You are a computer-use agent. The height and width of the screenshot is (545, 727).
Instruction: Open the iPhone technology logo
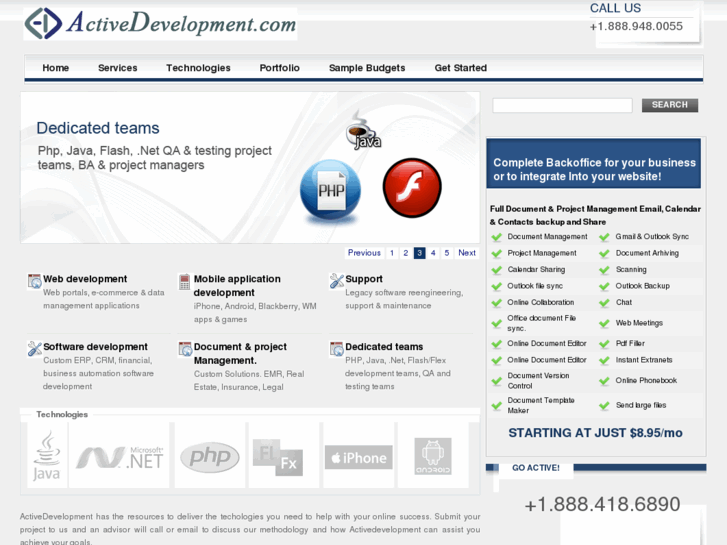point(358,458)
